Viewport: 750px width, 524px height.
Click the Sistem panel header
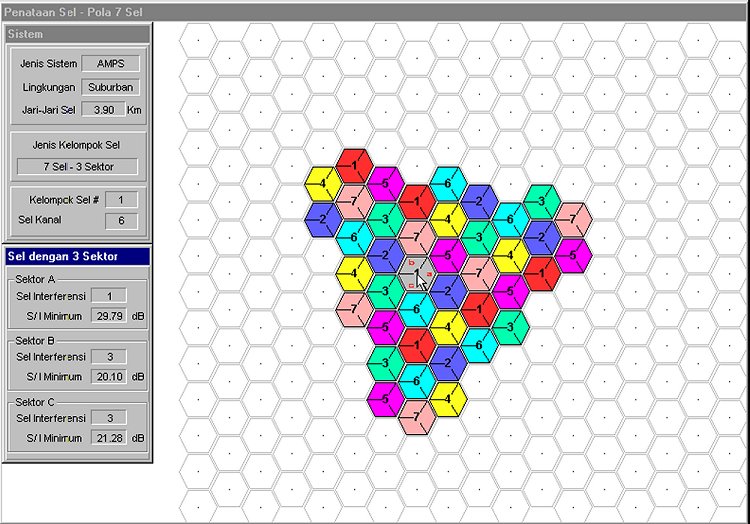point(77,34)
